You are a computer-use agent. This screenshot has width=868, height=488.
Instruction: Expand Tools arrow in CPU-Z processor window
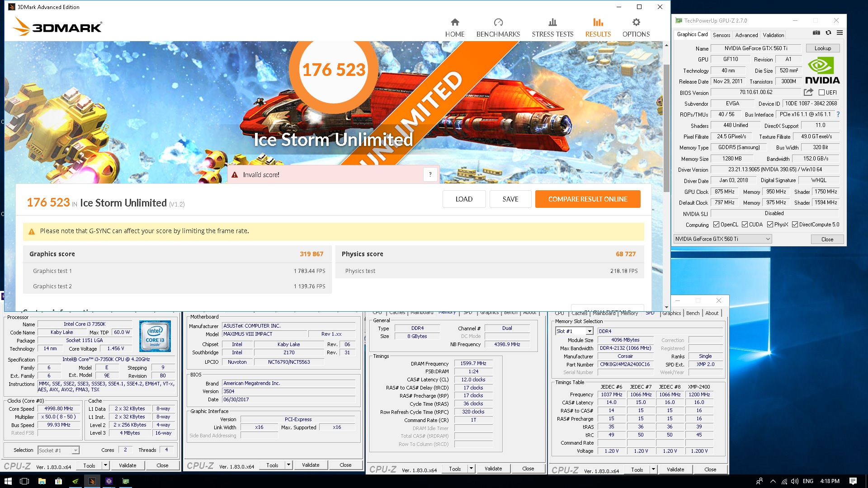(x=105, y=465)
